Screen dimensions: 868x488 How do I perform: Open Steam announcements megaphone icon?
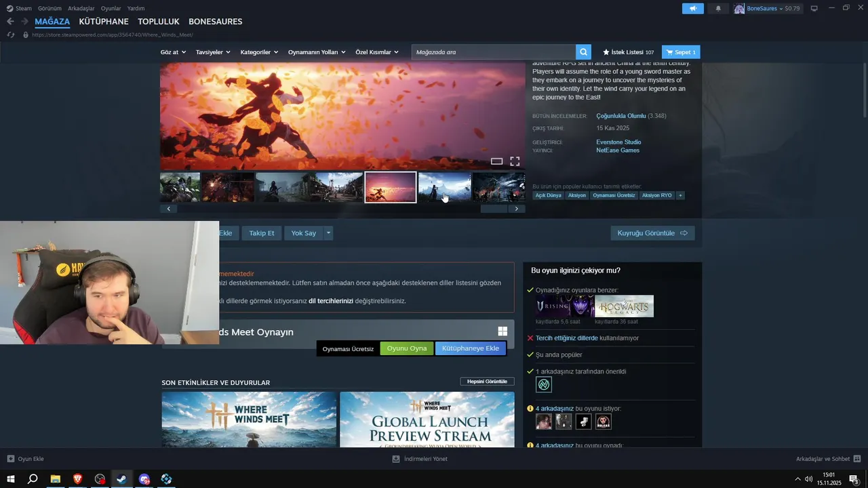[692, 8]
